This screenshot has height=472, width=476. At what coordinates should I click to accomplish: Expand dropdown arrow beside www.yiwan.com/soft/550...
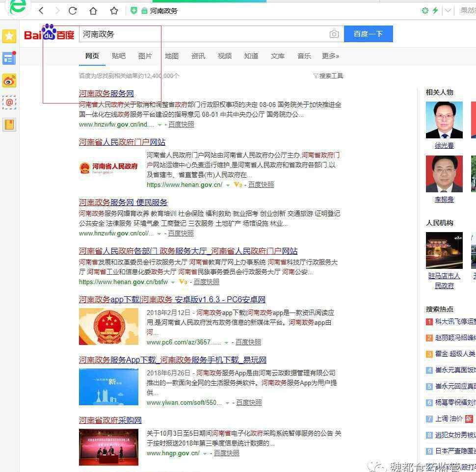pyautogui.click(x=227, y=403)
